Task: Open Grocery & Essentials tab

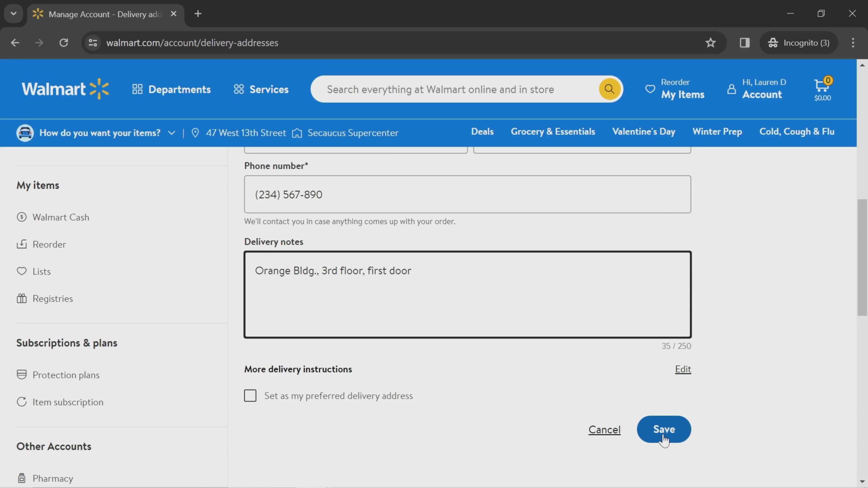Action: click(x=553, y=132)
